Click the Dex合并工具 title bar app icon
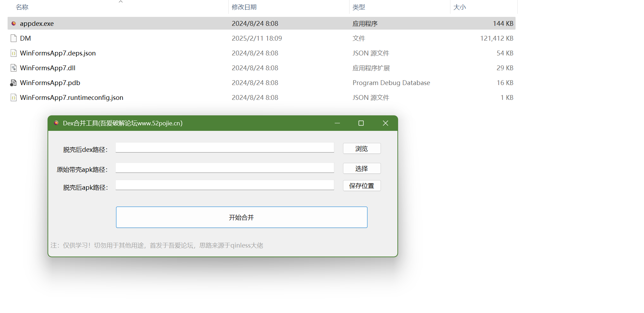Viewport: 644px width, 313px height. click(x=56, y=123)
